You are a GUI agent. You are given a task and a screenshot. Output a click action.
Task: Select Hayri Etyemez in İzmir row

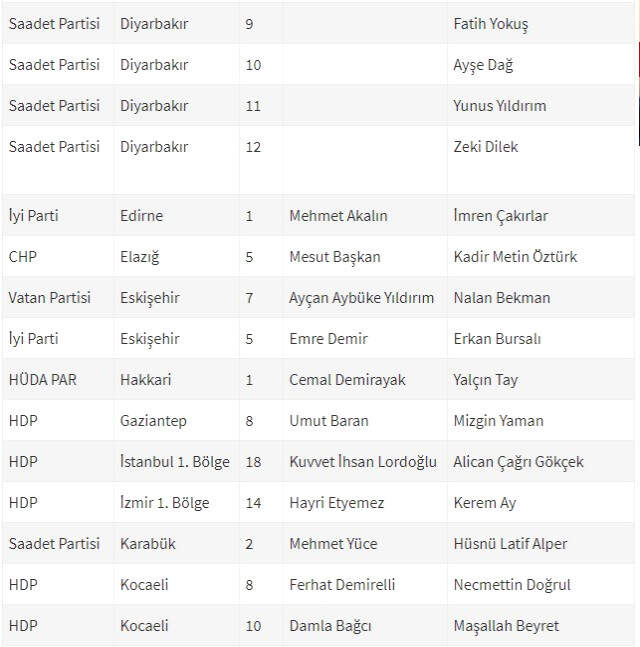click(x=337, y=503)
